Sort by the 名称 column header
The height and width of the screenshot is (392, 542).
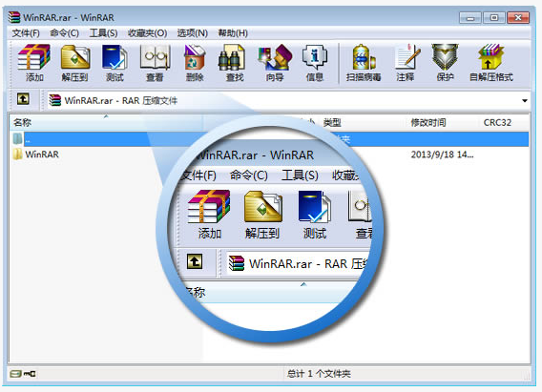coord(106,122)
